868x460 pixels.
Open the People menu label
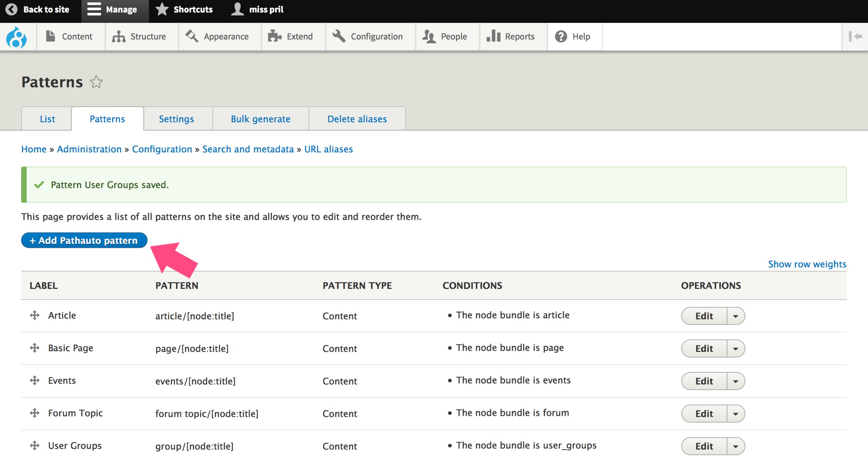(454, 36)
